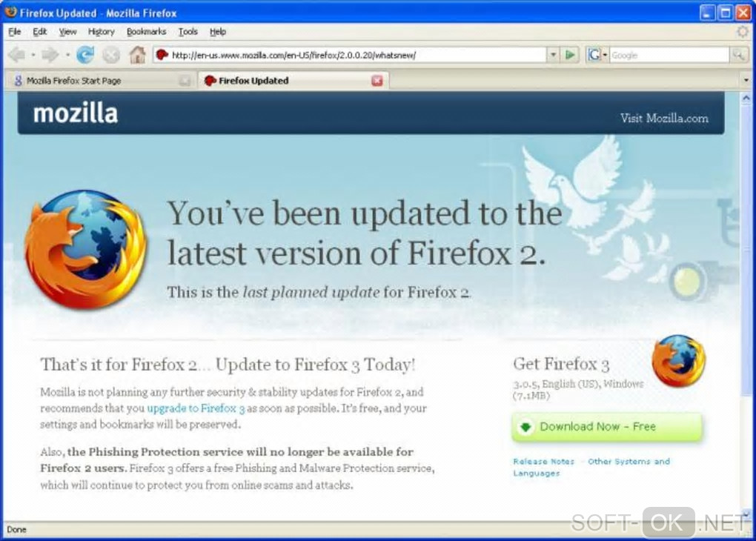Open Other Systems and Languages link

[x=591, y=467]
